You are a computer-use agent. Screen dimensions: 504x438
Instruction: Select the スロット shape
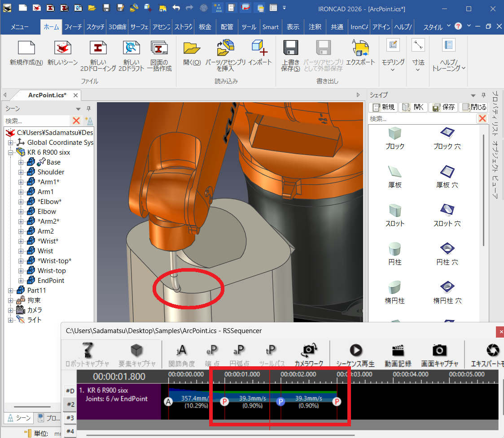(394, 216)
